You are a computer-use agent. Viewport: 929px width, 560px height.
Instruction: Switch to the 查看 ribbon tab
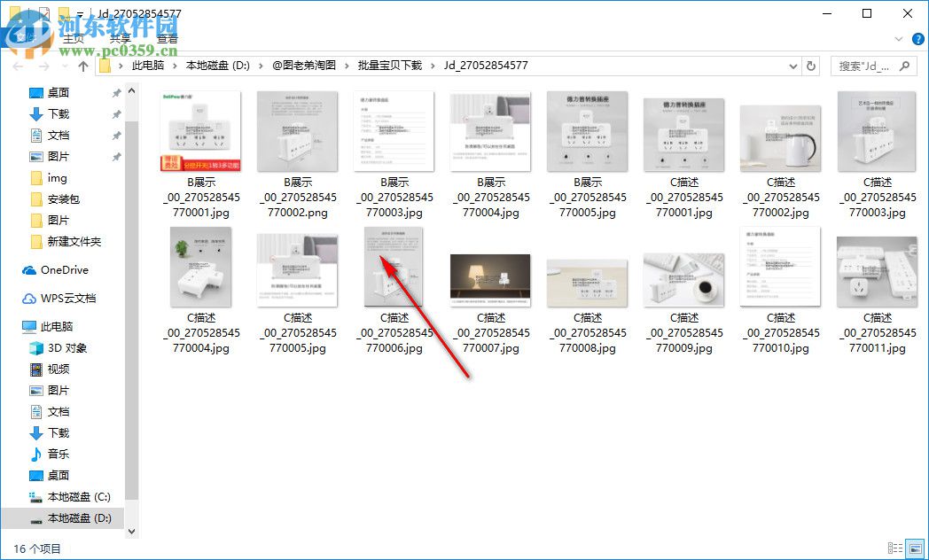click(x=166, y=39)
